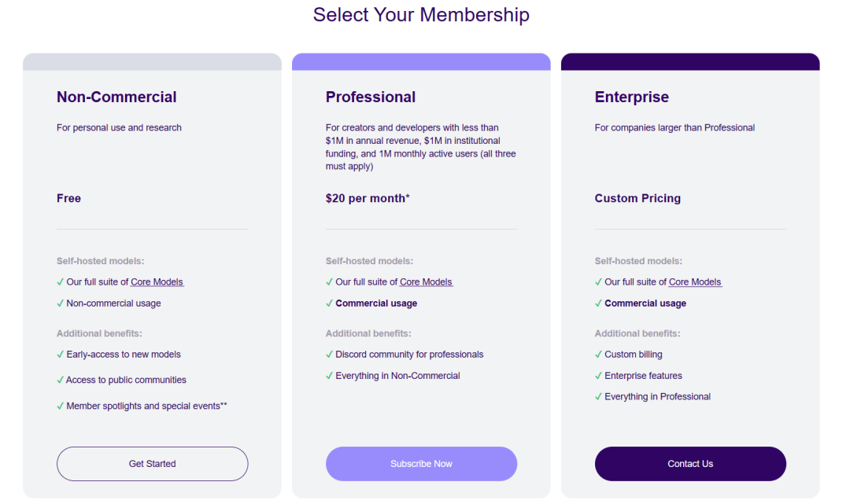Open Core Models link in Professional plan
850x504 pixels.
426,282
